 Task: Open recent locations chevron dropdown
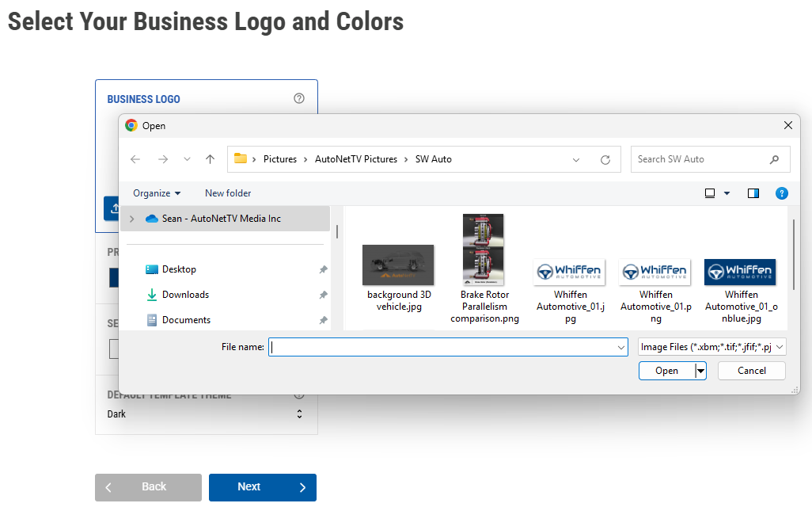click(187, 159)
